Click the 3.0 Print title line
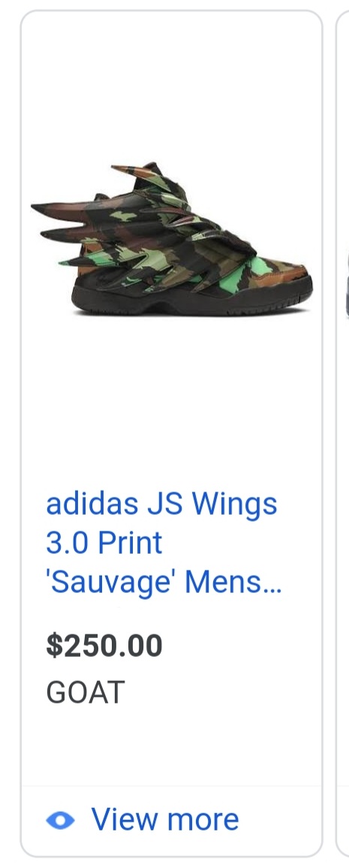The width and height of the screenshot is (349, 868). 104,543
